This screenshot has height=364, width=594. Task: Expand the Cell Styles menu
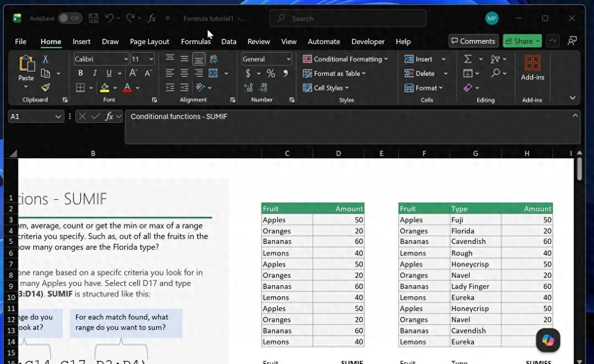pyautogui.click(x=326, y=88)
